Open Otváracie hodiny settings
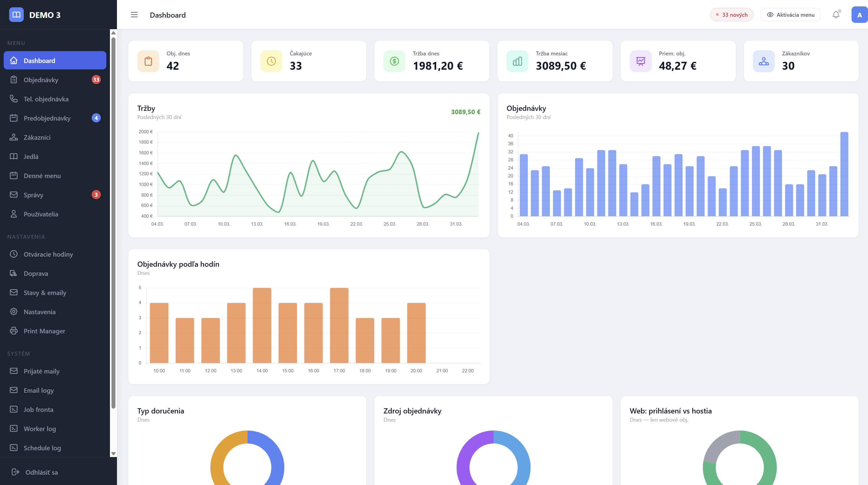The image size is (868, 485). [x=48, y=254]
